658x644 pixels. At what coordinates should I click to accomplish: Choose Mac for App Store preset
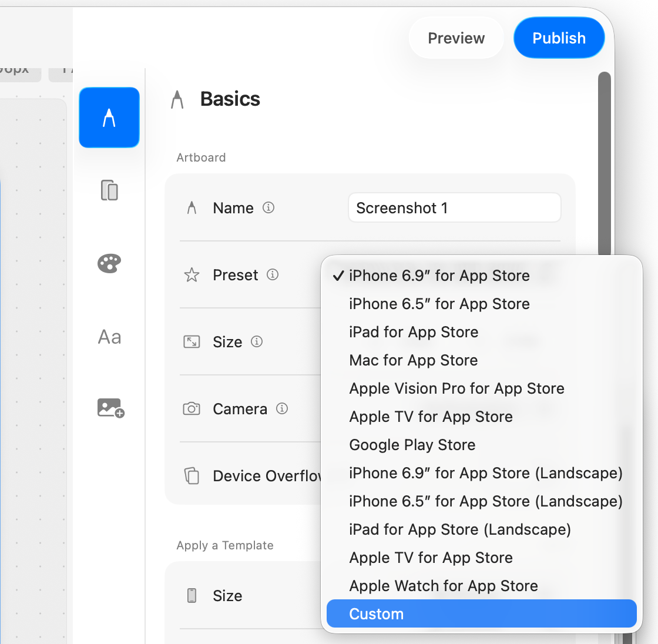481,360
